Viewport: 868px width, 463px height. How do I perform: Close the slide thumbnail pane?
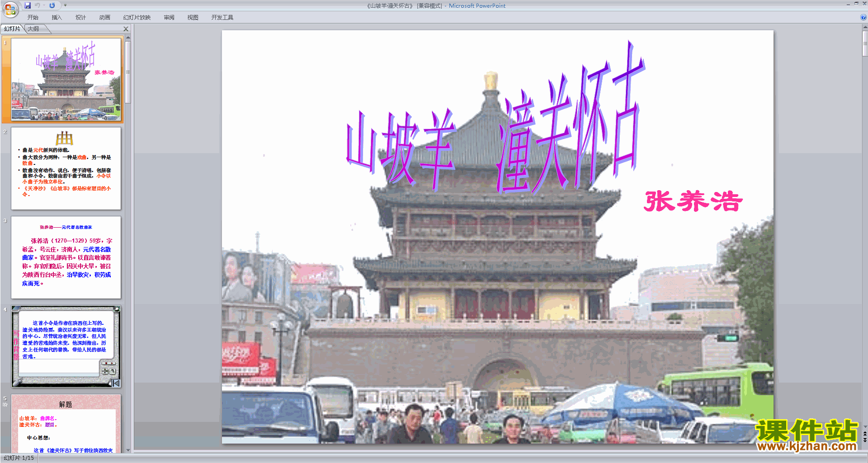(x=126, y=29)
